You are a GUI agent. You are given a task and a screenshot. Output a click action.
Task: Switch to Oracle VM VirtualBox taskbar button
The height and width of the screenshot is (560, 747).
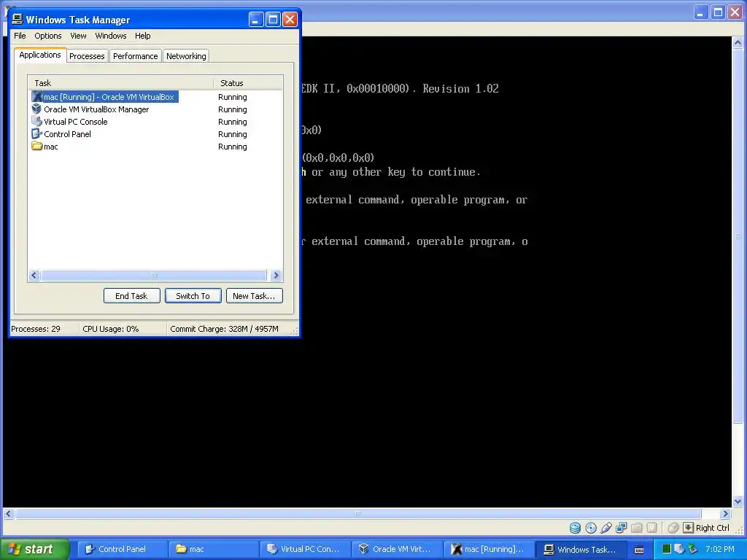coord(398,549)
